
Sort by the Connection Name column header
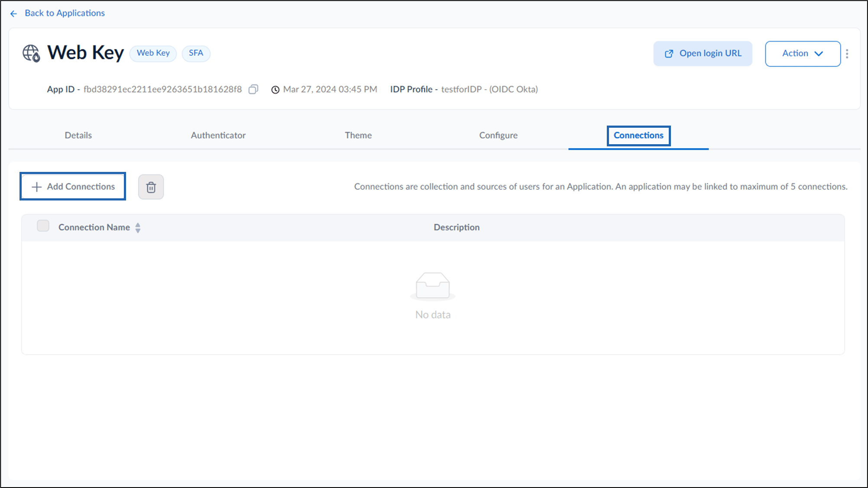[x=94, y=227]
